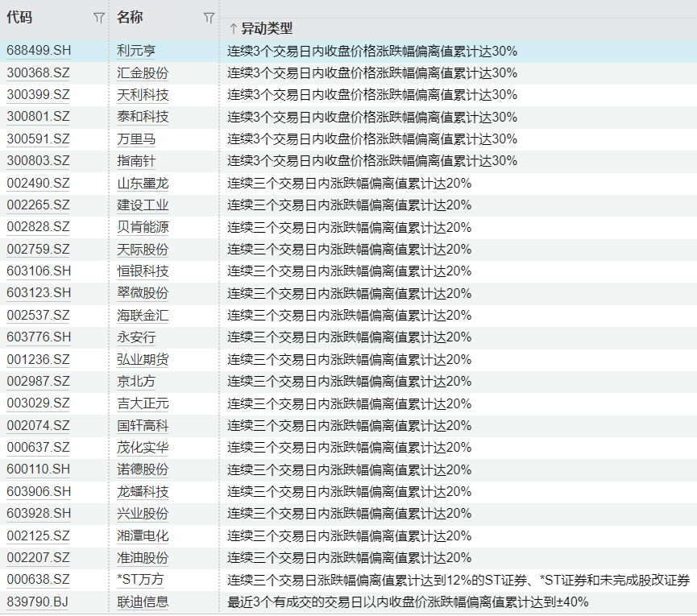Click the 名称 column header
This screenshot has height=616, width=697.
[x=130, y=18]
